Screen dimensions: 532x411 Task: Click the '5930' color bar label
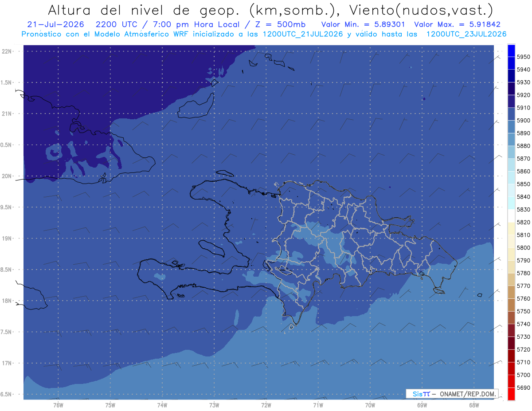(x=523, y=82)
